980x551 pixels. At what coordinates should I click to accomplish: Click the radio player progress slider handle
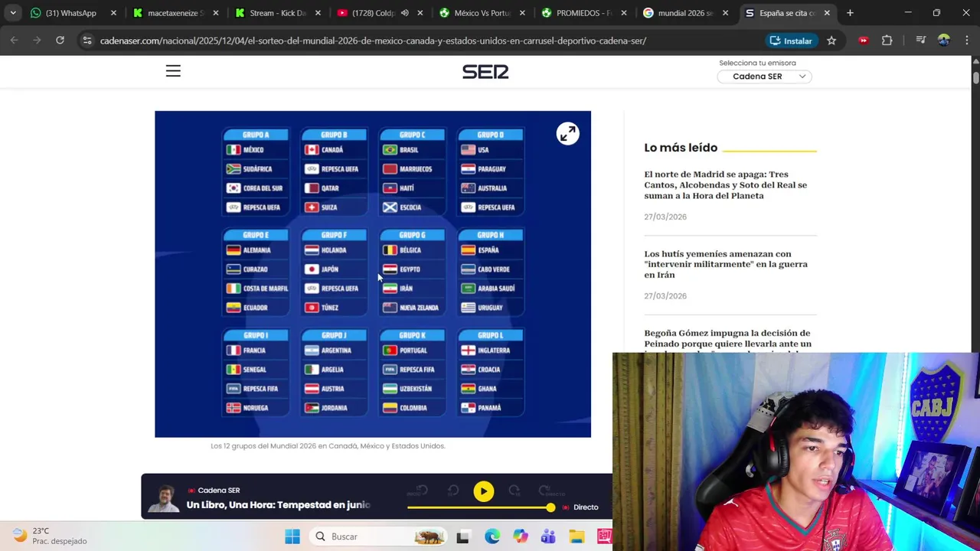tap(550, 507)
